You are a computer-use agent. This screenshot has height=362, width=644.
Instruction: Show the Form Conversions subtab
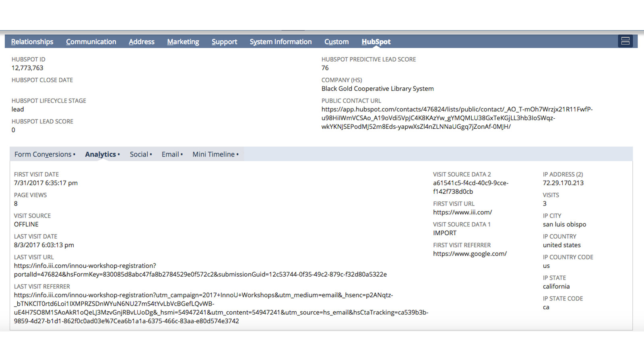click(x=43, y=154)
